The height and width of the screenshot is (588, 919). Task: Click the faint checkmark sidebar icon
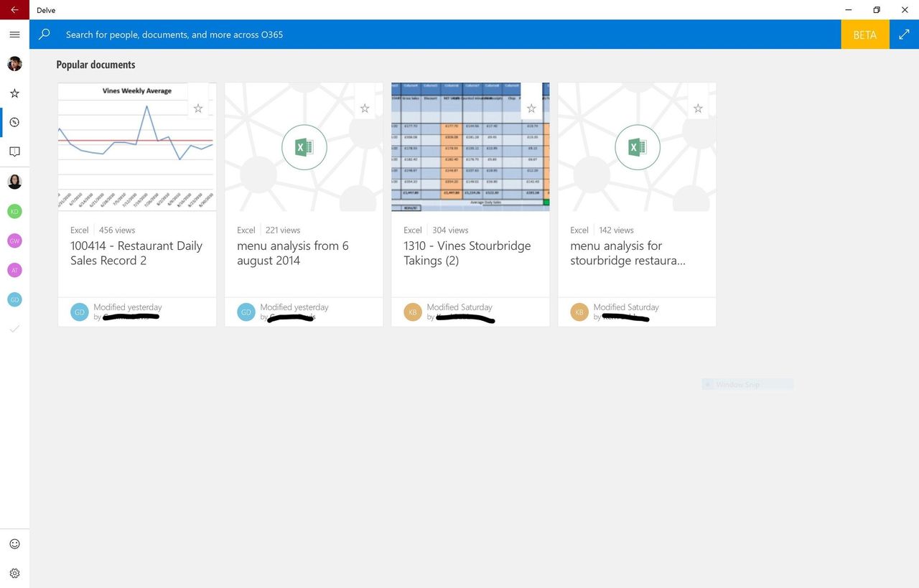pos(14,329)
